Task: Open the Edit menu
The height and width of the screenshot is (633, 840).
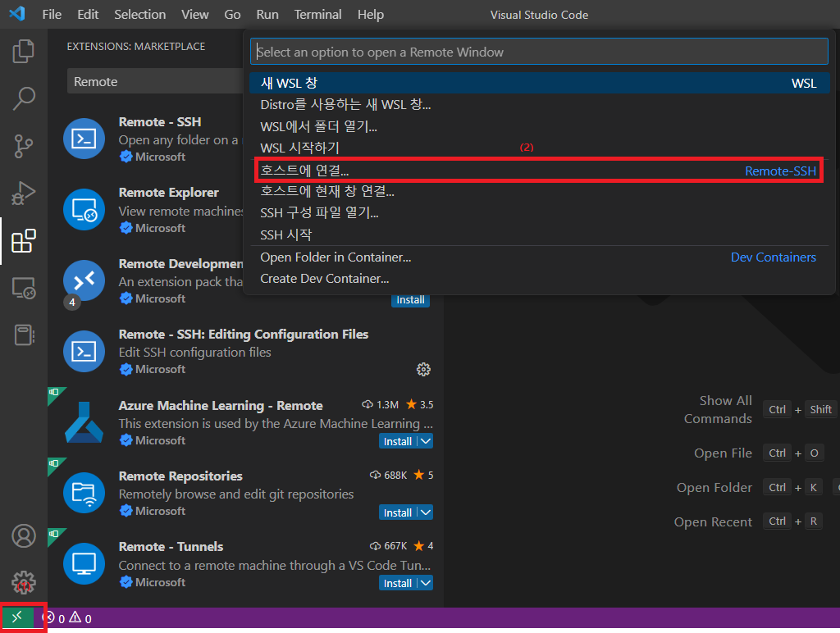Action: (88, 15)
